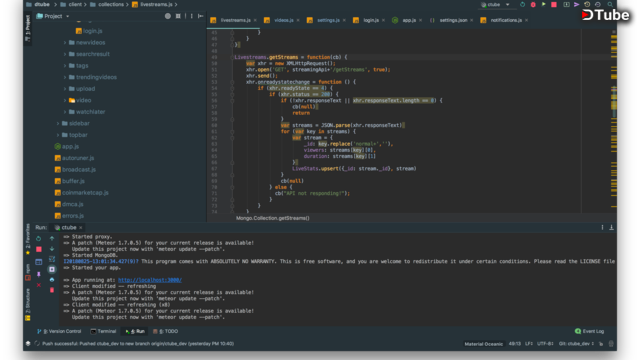The height and width of the screenshot is (360, 640).
Task: Open Search Everywhere magnifier icon
Action: pyautogui.click(x=610, y=4)
